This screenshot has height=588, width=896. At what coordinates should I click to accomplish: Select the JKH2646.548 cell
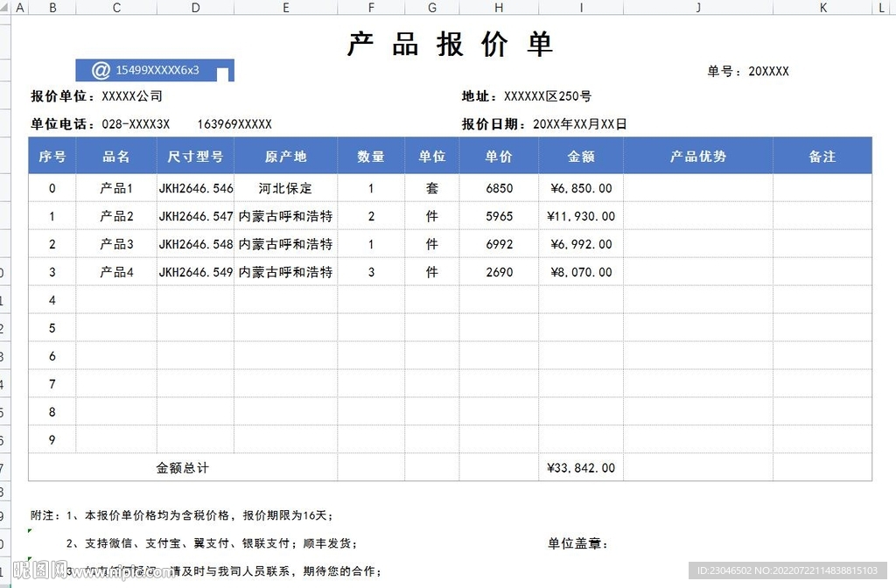pos(195,244)
